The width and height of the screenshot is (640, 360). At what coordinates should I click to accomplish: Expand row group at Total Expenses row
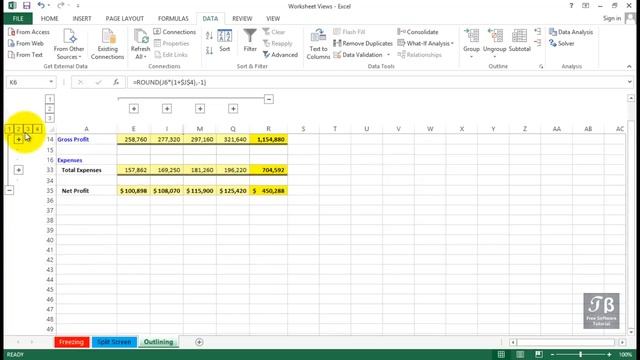[x=18, y=170]
